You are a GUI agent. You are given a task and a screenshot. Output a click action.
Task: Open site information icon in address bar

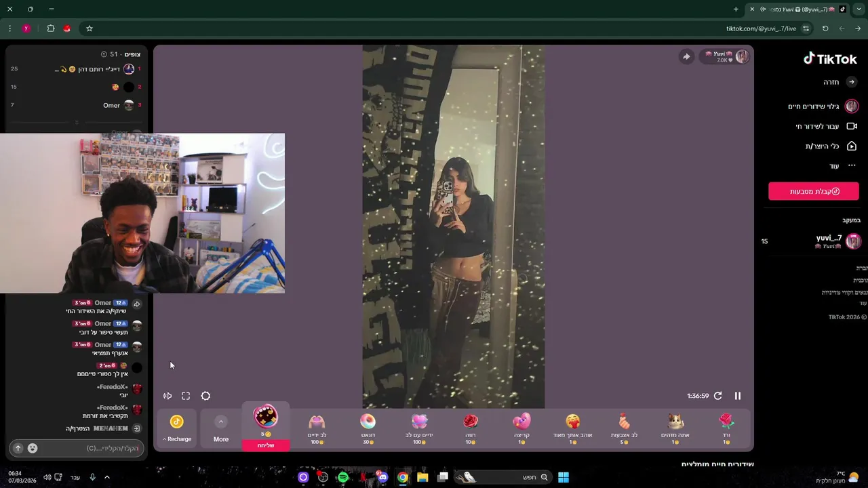[806, 28]
